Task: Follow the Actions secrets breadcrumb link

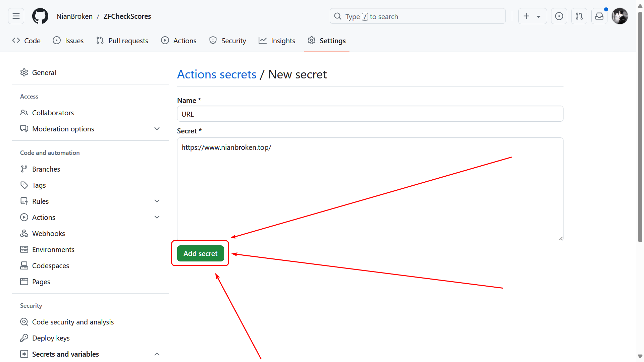Action: pos(217,74)
